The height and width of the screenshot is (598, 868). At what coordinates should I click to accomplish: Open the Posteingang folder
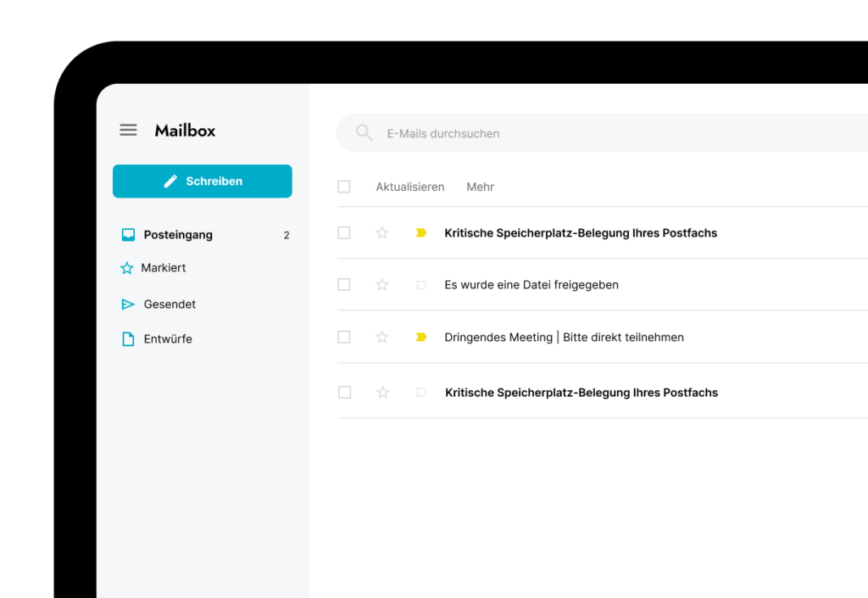178,235
